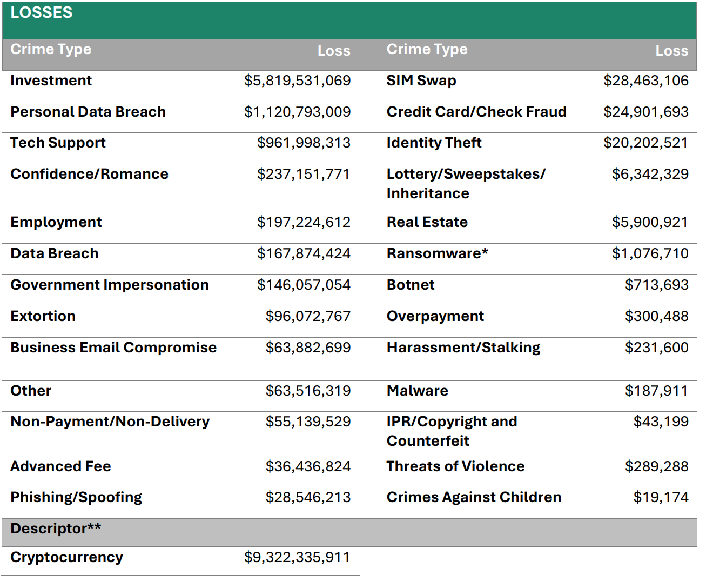Click the $961,998,313 loss figure

(x=304, y=143)
